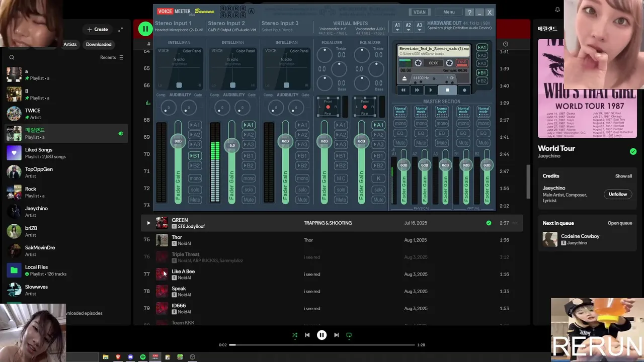Adjust the Stereo Input 2 fader at -5.0
Image resolution: width=644 pixels, height=362 pixels.
coord(231,145)
